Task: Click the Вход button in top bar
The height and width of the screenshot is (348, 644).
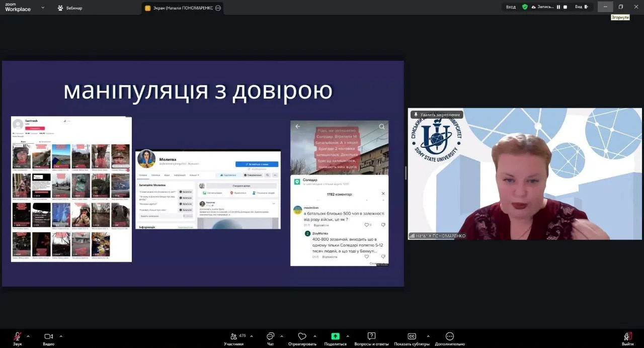Action: click(x=511, y=7)
